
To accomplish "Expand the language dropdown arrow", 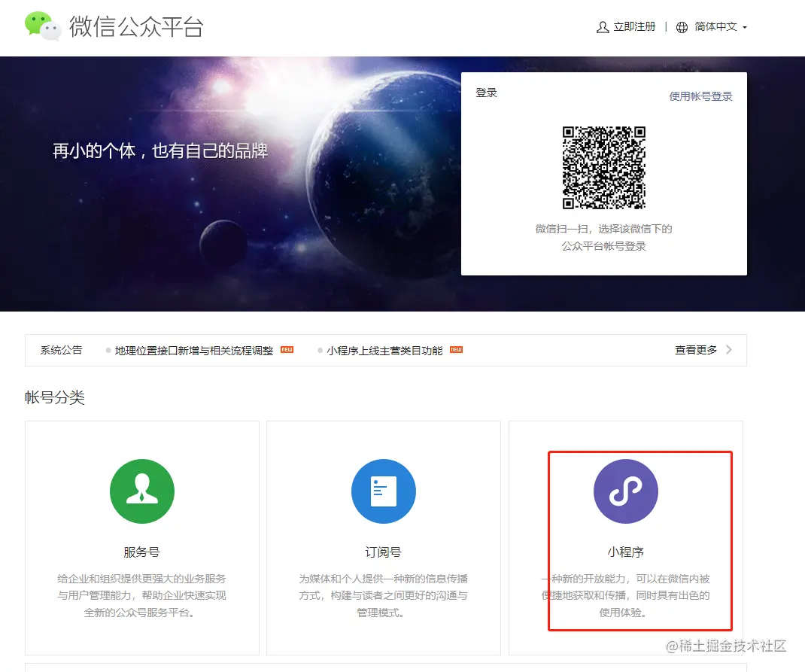I will coord(744,28).
